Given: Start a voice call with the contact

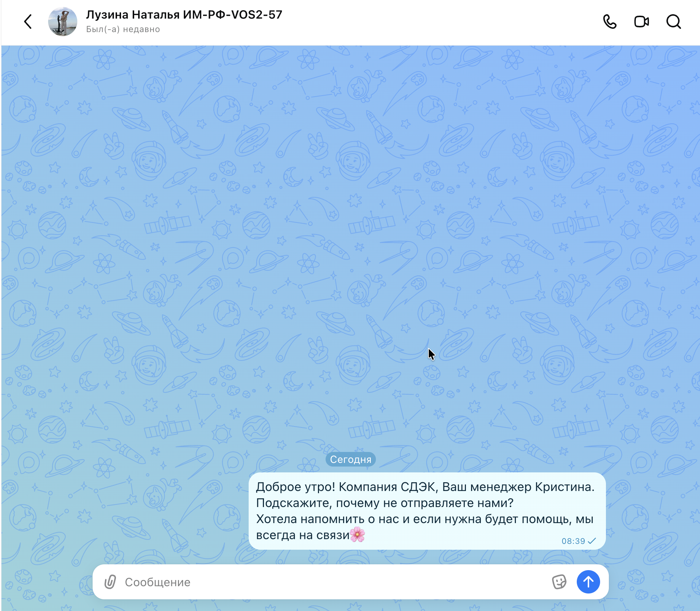Looking at the screenshot, I should pyautogui.click(x=610, y=22).
